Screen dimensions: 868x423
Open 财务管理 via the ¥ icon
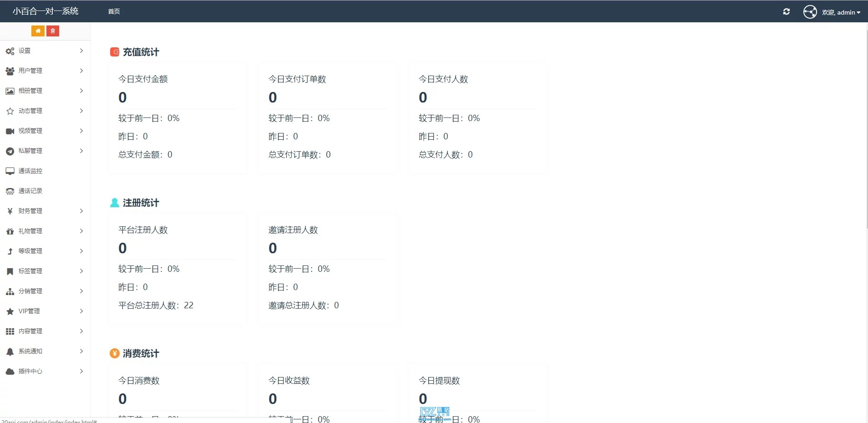(10, 211)
